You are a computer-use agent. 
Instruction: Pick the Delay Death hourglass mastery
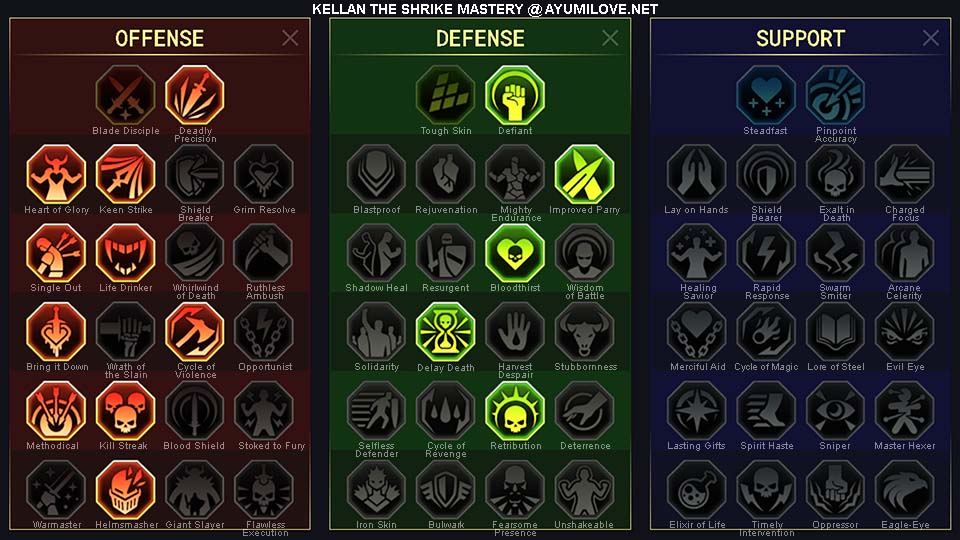tap(446, 332)
